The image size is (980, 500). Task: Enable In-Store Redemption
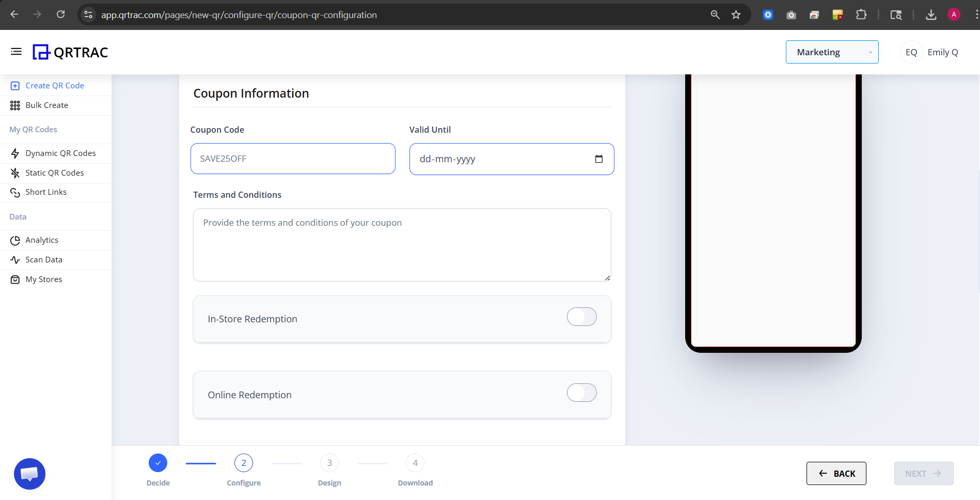click(x=581, y=317)
